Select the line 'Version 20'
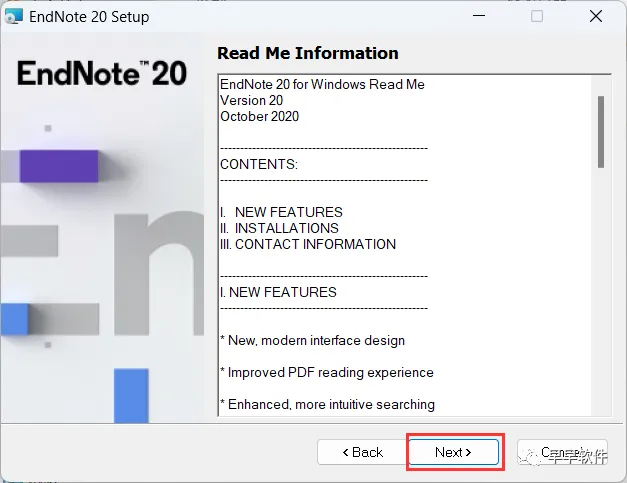The width and height of the screenshot is (627, 483). (252, 100)
